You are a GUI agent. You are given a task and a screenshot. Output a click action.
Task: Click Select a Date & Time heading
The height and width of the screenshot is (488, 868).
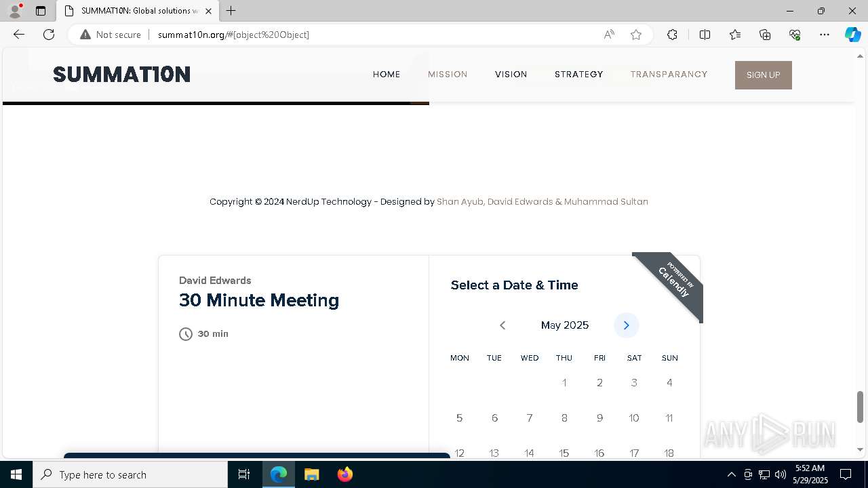515,285
